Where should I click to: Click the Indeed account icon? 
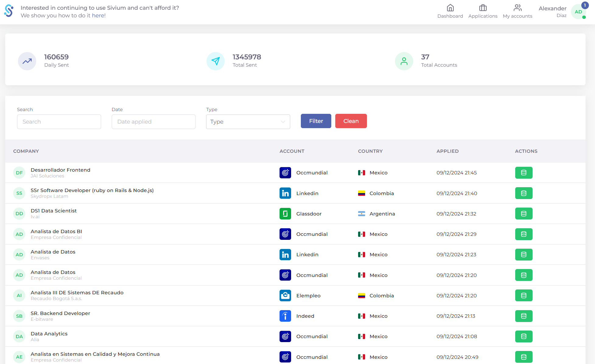pos(285,316)
